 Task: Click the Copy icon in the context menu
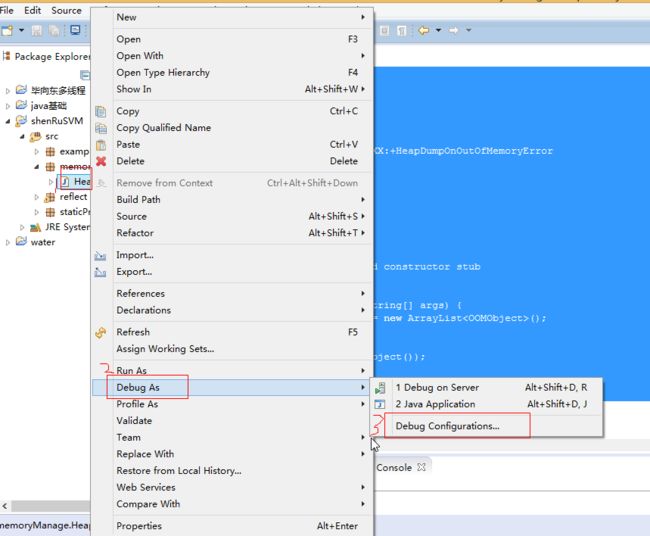click(101, 112)
